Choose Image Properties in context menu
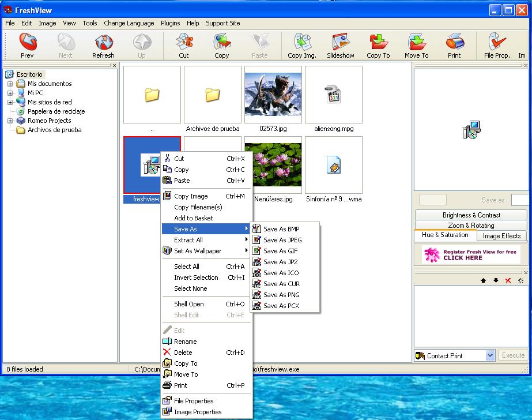The width and height of the screenshot is (532, 420). [206, 412]
